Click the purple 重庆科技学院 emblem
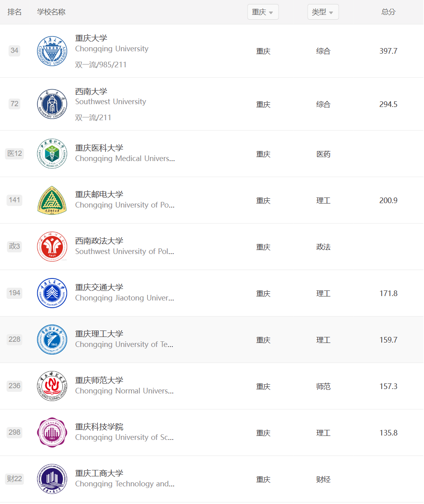The width and height of the screenshot is (424, 504). click(x=52, y=433)
